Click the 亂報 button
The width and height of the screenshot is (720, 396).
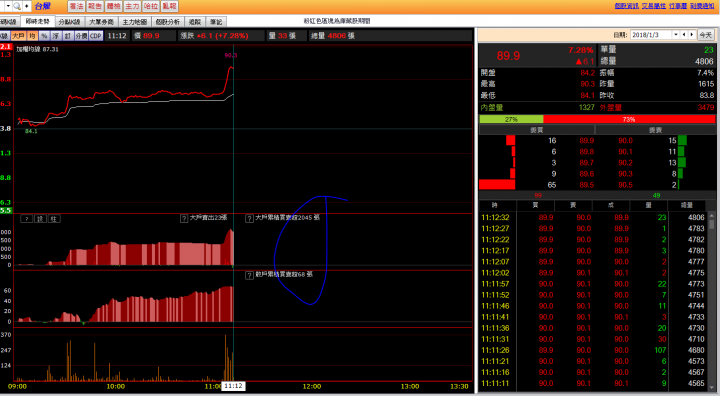coord(169,6)
